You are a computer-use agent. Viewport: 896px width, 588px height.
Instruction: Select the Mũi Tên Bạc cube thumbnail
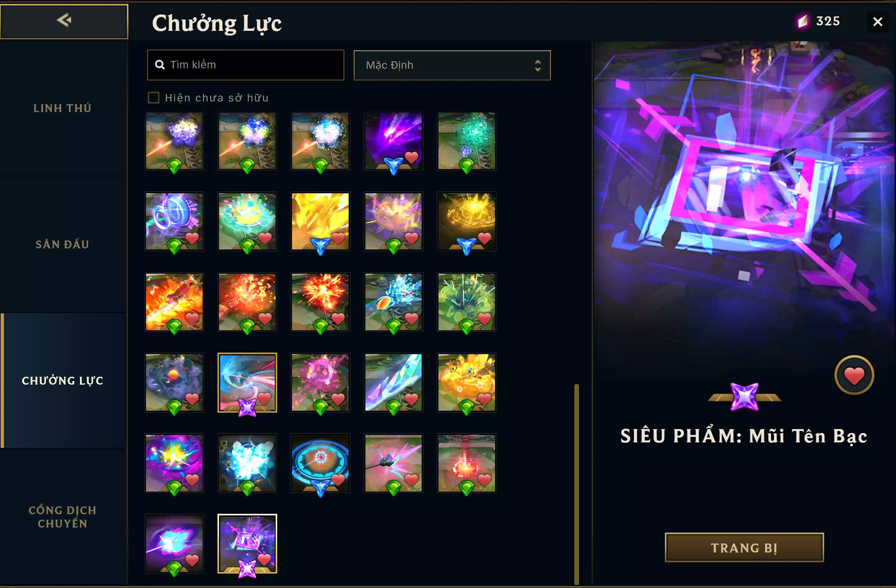click(x=247, y=543)
